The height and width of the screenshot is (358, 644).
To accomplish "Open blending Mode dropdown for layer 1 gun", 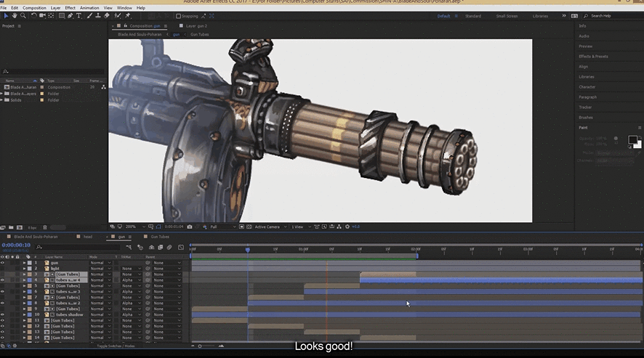I will point(100,263).
